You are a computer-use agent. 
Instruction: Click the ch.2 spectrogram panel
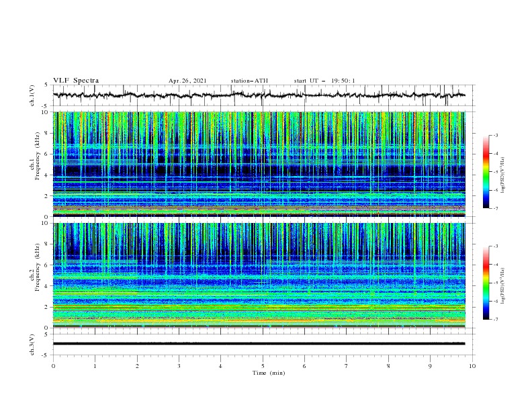pyautogui.click(x=259, y=275)
